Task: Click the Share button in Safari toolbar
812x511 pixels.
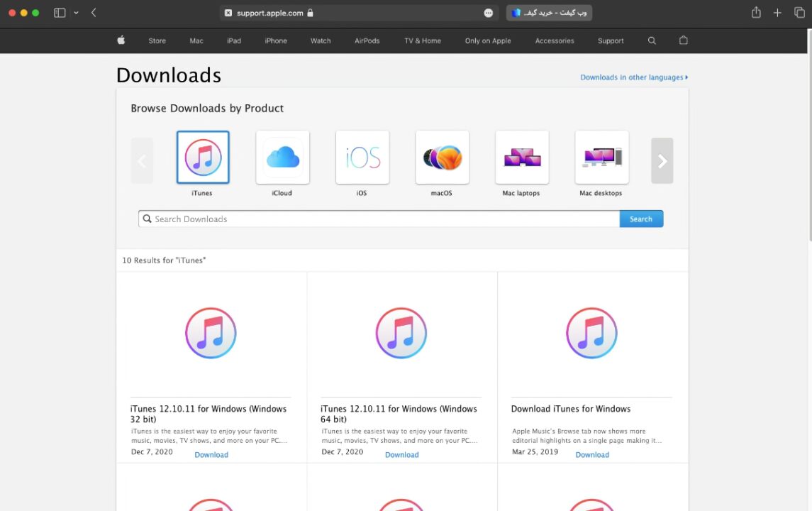Action: tap(756, 12)
